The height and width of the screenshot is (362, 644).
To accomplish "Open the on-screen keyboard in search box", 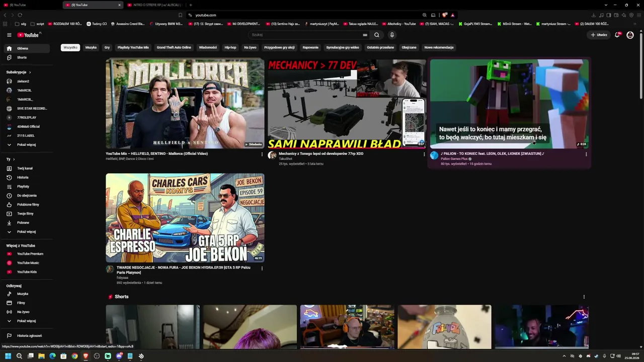I will click(x=365, y=35).
